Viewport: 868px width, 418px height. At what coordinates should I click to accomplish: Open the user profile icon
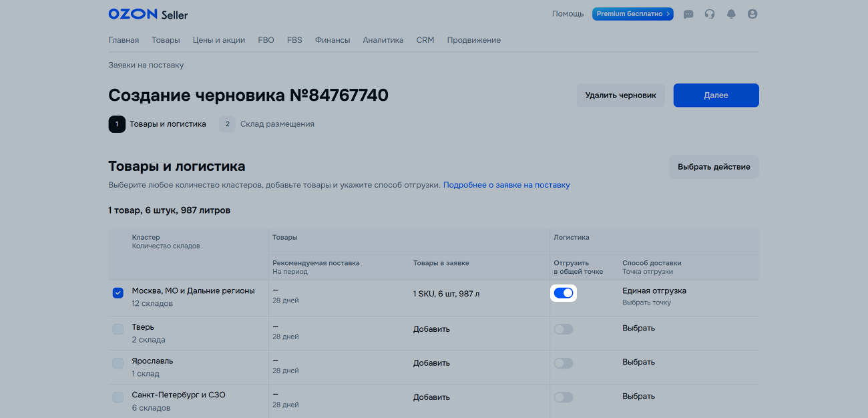pyautogui.click(x=752, y=14)
